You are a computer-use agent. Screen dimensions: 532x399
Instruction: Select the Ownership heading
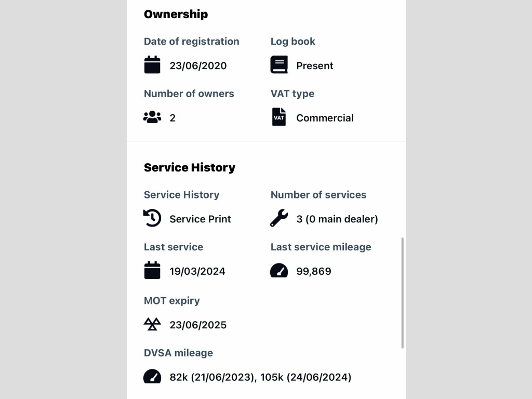176,14
